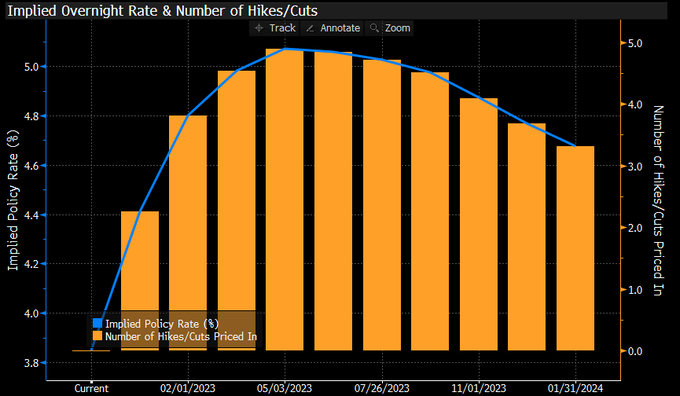The height and width of the screenshot is (396, 680).
Task: Click the bar above 02/01/2023
Action: pos(188,233)
